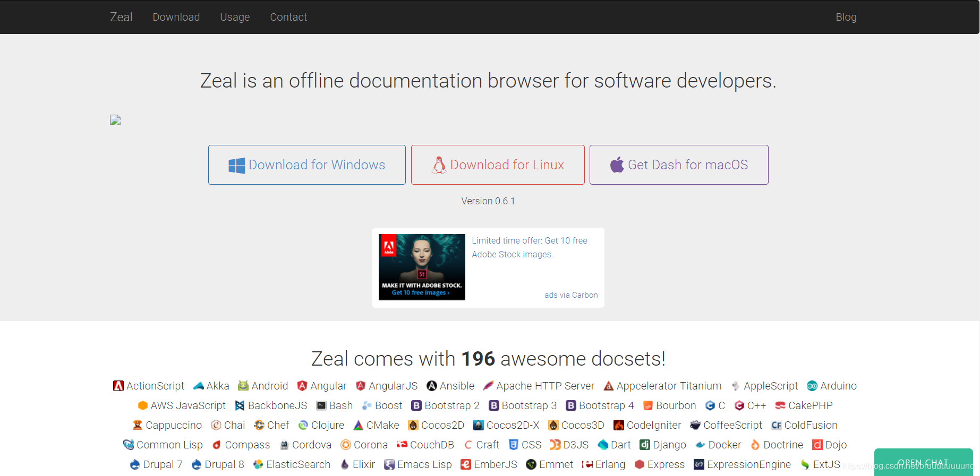Click the Drupal 8 docset name
980x476 pixels.
(x=224, y=464)
